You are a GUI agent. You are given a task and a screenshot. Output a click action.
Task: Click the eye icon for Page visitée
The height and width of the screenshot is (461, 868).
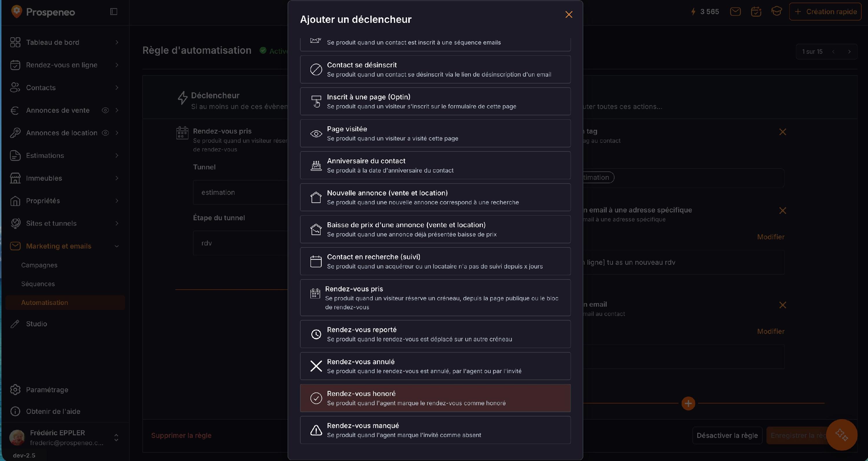click(x=316, y=134)
